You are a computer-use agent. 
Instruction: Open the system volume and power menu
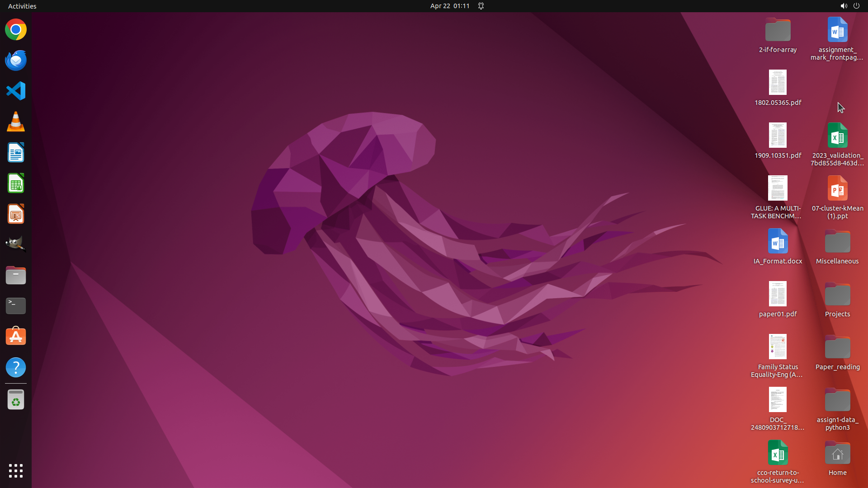(849, 6)
